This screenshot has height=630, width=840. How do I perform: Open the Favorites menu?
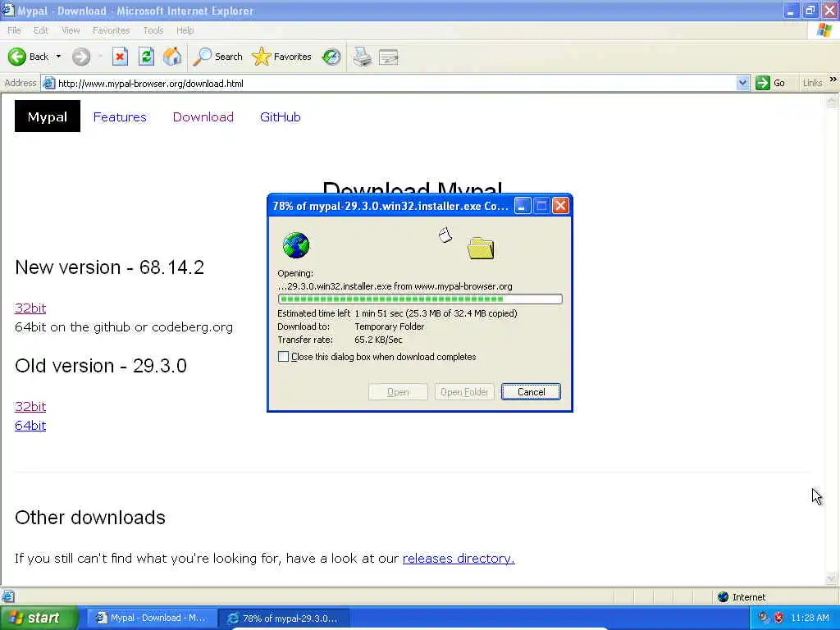(x=111, y=30)
